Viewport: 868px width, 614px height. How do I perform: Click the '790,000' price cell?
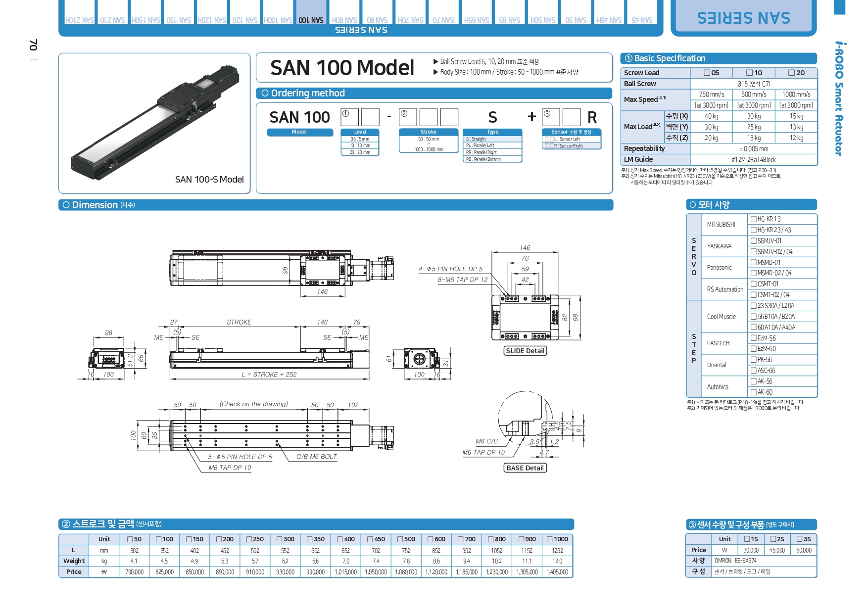pyautogui.click(x=134, y=572)
